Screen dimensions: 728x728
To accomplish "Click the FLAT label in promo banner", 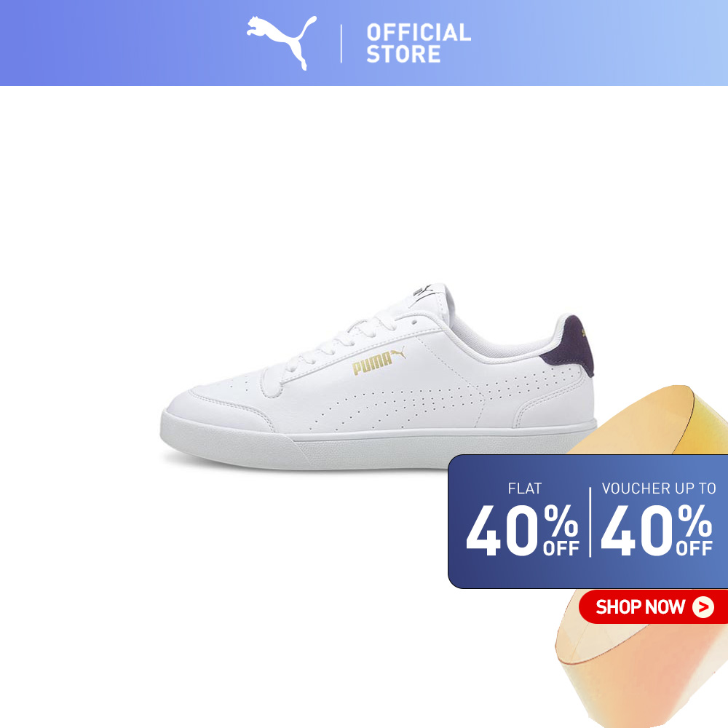I will pyautogui.click(x=525, y=488).
